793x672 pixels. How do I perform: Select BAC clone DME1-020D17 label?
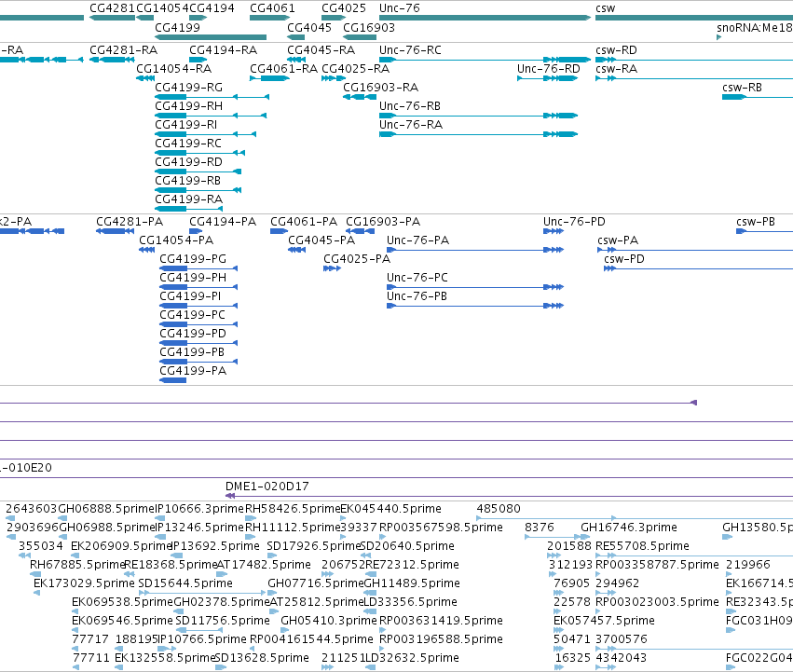267,487
